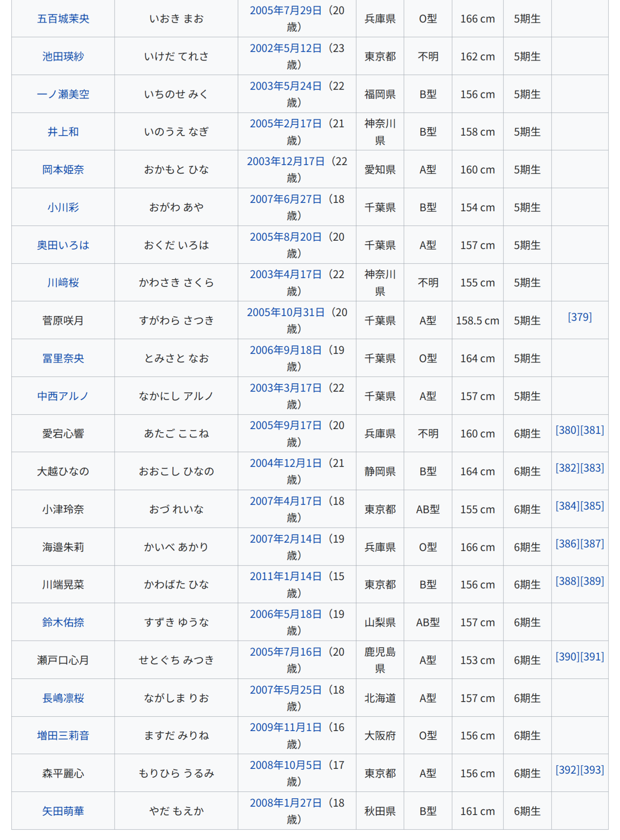Click the 矢田萌華 name link
Screen dimensions: 620x840
(63, 811)
